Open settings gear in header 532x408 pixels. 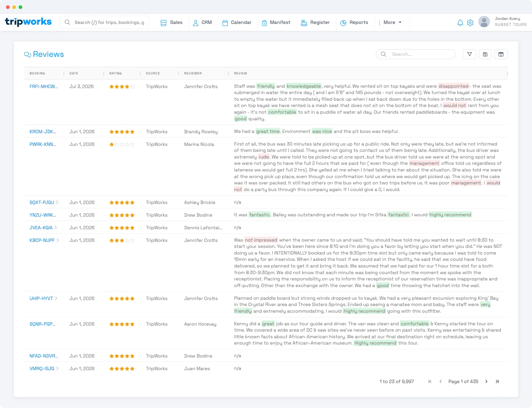pos(470,23)
